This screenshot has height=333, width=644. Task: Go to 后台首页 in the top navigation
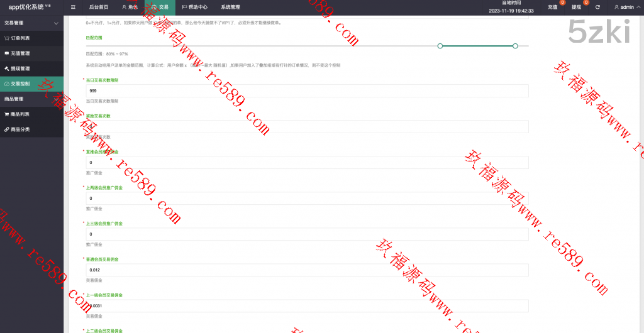(x=98, y=7)
